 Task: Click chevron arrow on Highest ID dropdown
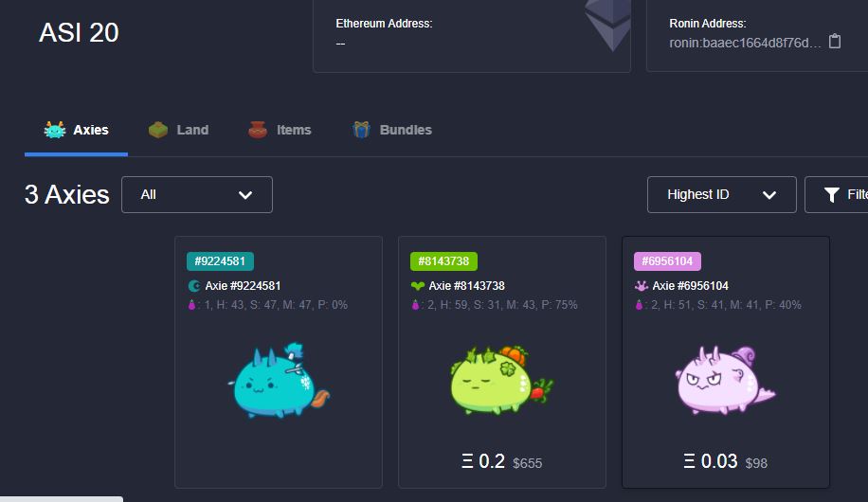(x=769, y=195)
